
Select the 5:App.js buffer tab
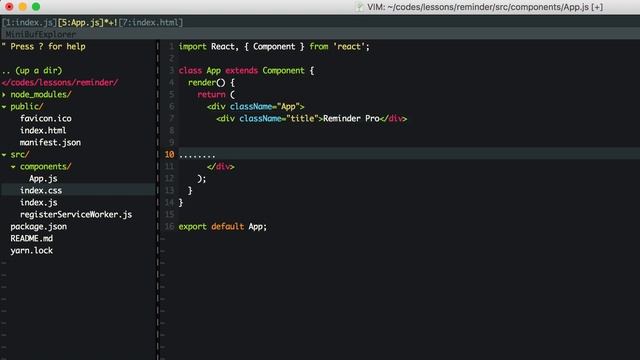tap(81, 22)
